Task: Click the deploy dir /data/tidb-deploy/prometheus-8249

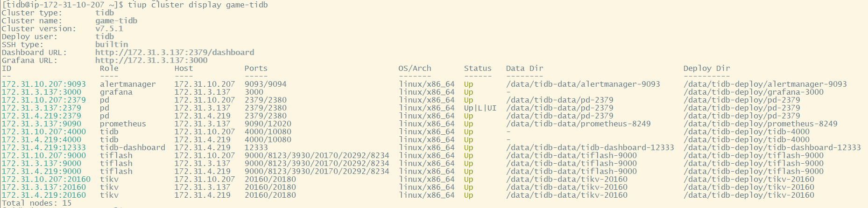Action: coord(761,124)
